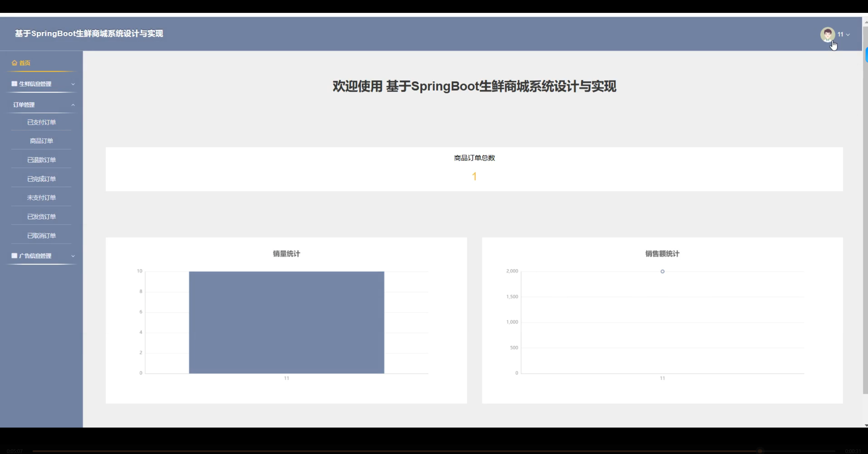This screenshot has width=868, height=454.
Task: Open the 未支付订单 page
Action: point(41,198)
